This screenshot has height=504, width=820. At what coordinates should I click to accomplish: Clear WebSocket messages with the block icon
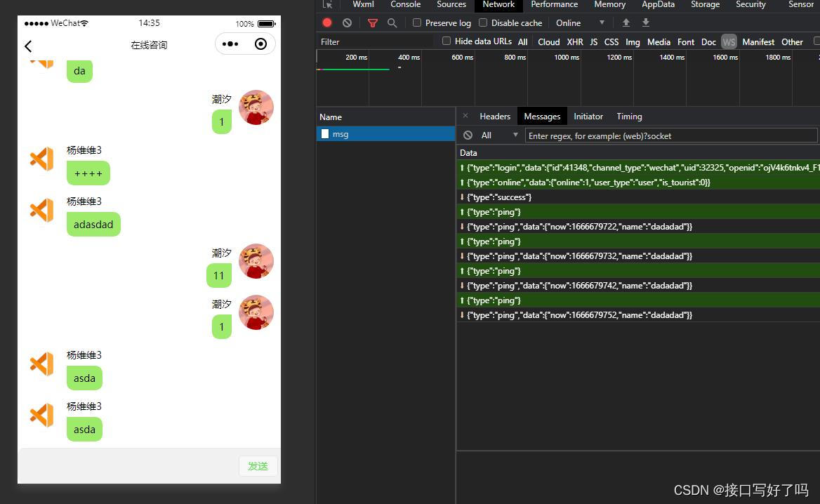(x=468, y=135)
